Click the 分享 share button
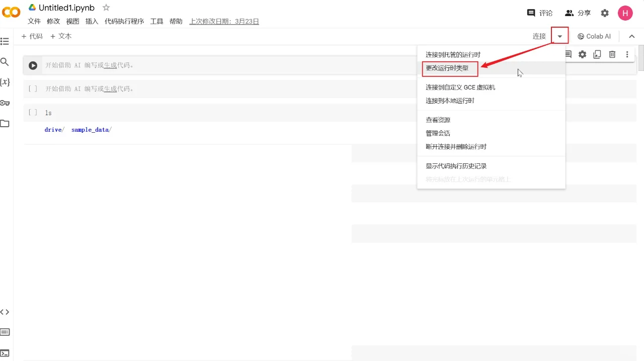Viewport: 644px width, 361px height. 578,13
